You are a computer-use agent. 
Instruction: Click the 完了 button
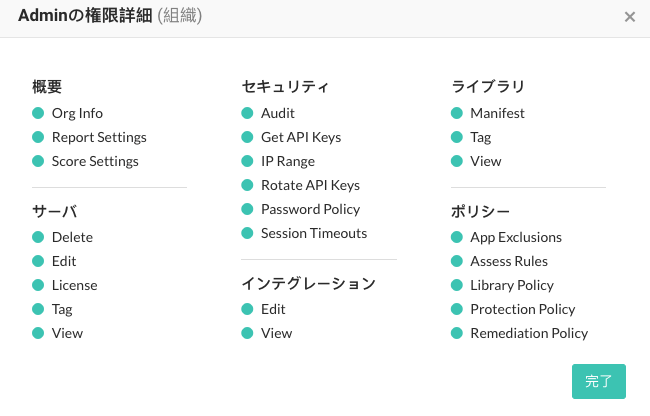[x=599, y=381]
